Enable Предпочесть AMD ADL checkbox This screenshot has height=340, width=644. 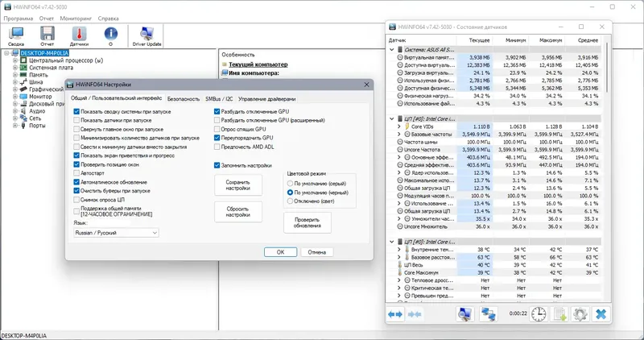[217, 147]
